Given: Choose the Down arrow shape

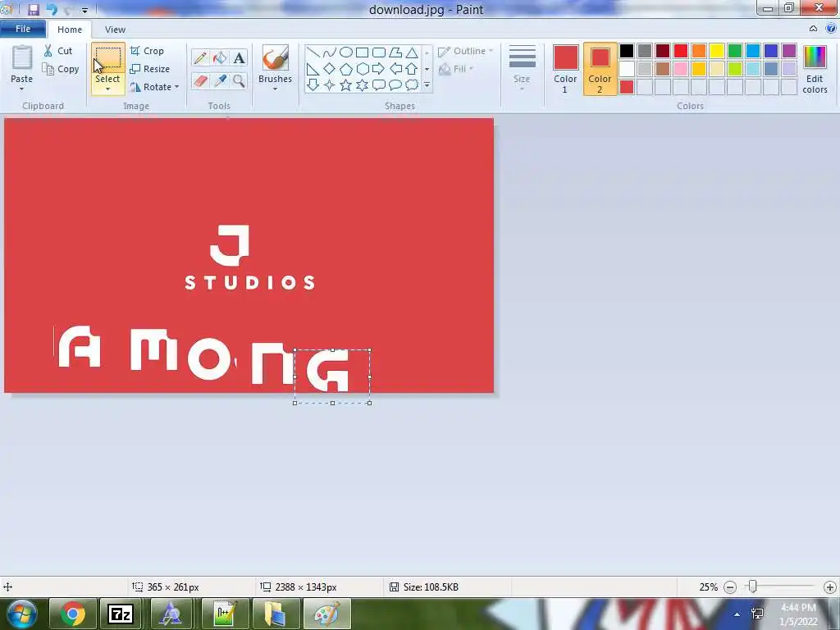Looking at the screenshot, I should coord(313,84).
